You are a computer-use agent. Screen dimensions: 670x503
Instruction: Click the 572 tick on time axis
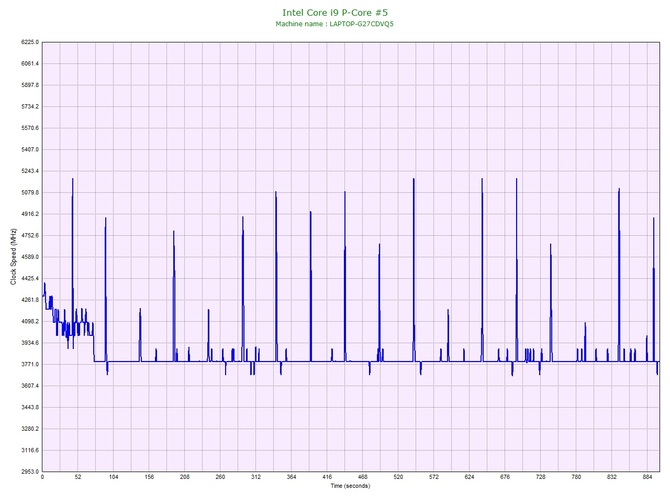click(434, 477)
